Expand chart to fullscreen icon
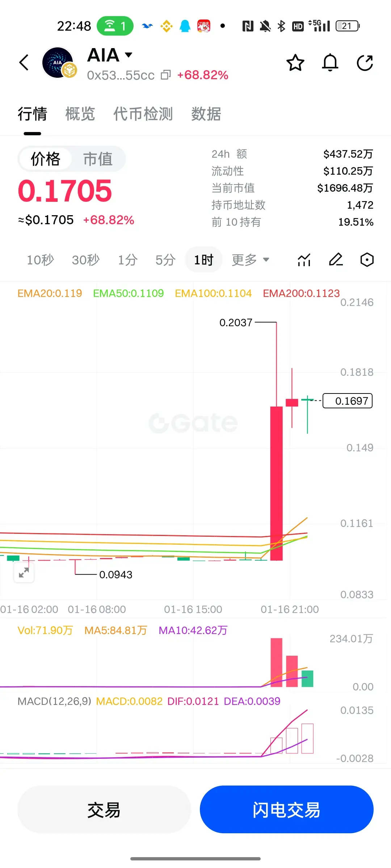The height and width of the screenshot is (868, 391). pos(24,573)
